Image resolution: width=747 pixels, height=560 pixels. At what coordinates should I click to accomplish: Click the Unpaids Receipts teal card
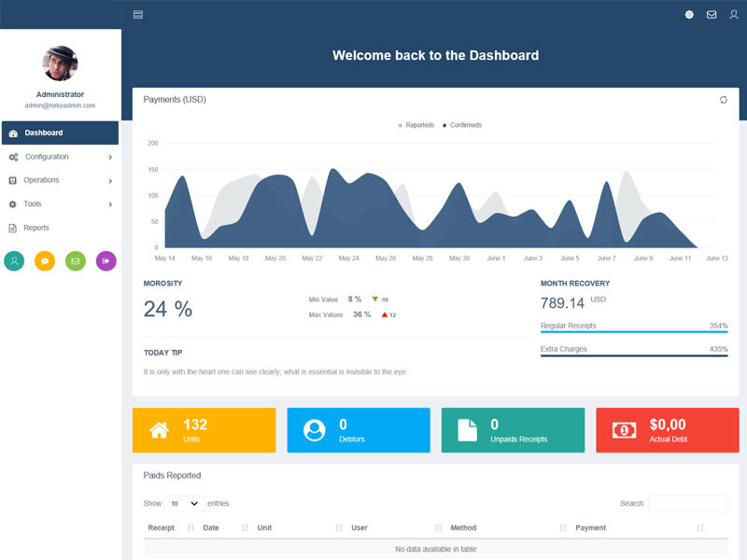coord(513,430)
